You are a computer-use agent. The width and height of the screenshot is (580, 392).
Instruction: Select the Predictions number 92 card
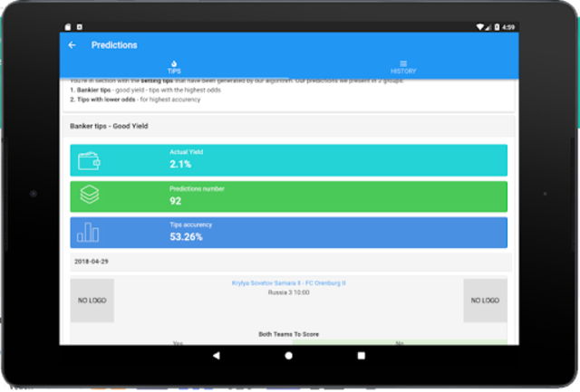[x=288, y=195]
